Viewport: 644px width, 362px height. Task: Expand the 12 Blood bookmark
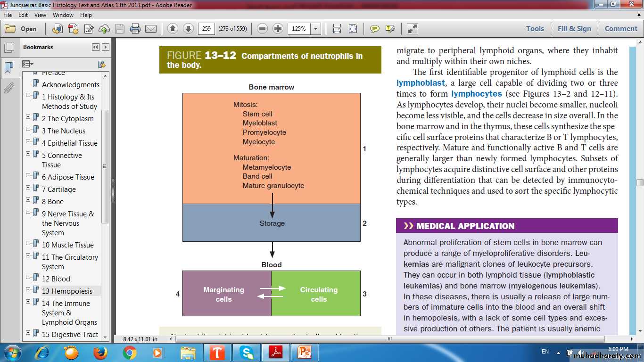click(28, 279)
